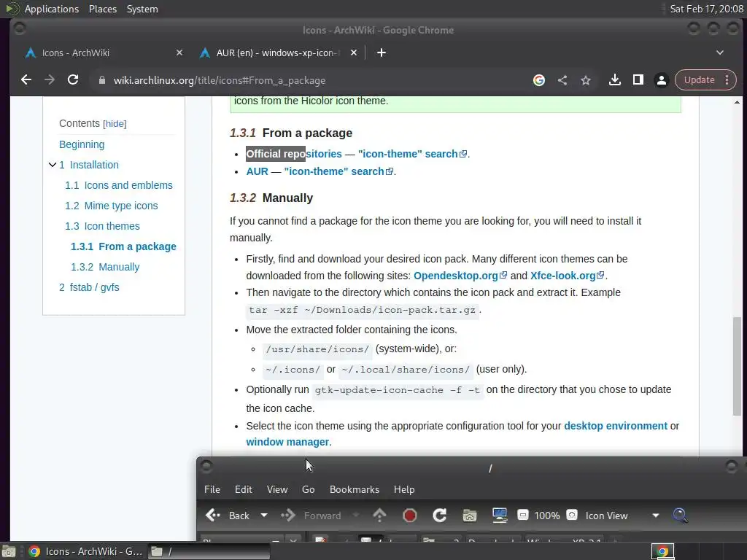Click the clock Sat Feb 17, 20:08
The height and width of the screenshot is (560, 747).
point(706,9)
